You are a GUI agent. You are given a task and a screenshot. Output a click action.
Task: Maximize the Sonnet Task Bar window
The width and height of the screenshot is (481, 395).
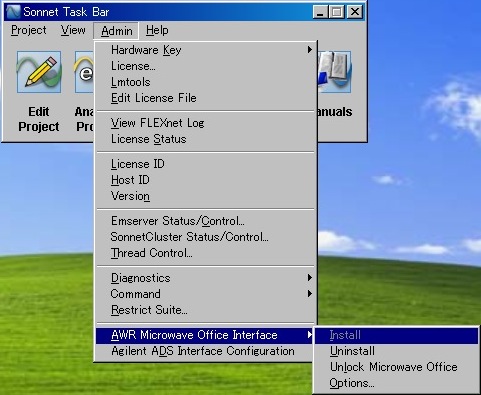[336, 12]
